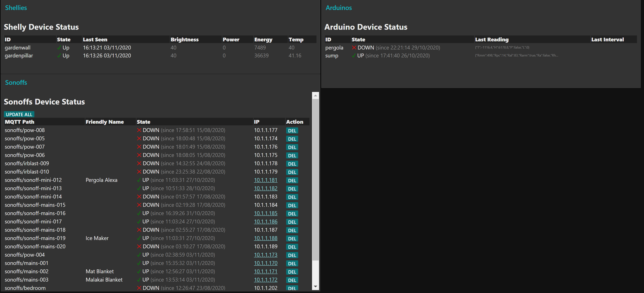Select the sonoffs/sonoff-mains-018 path
This screenshot has width=644, height=293.
(35, 230)
